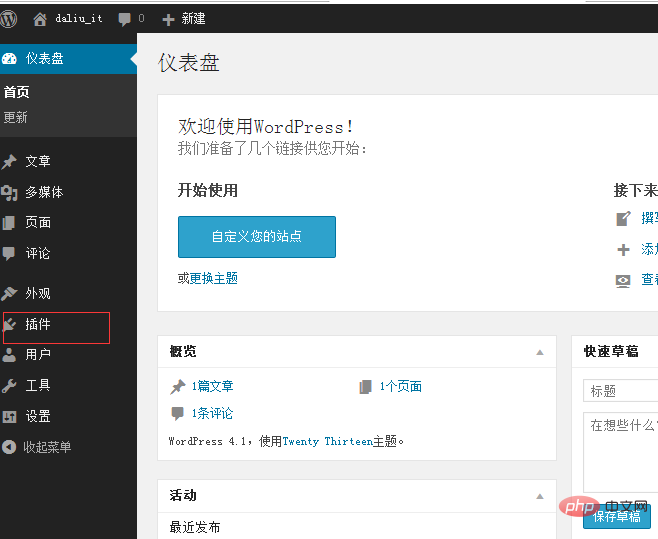This screenshot has width=658, height=539.
Task: Open the daliu_it site home icon
Action: click(40, 18)
